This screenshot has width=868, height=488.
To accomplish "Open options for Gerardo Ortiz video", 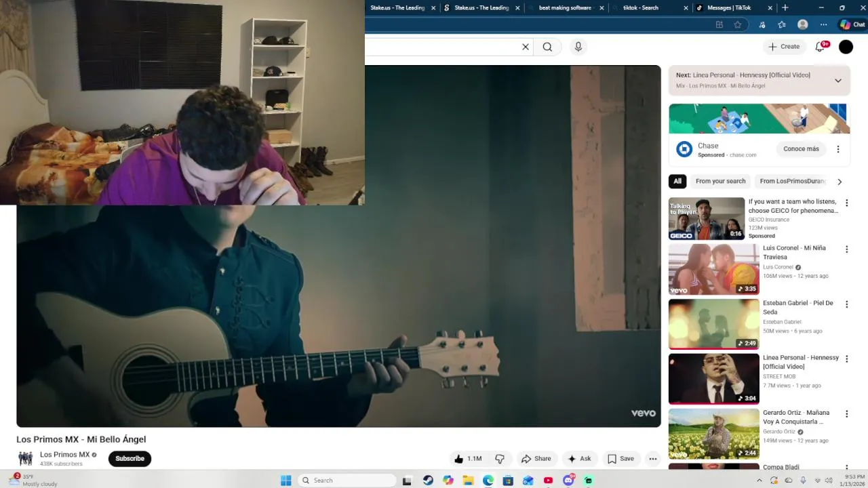I will (846, 414).
